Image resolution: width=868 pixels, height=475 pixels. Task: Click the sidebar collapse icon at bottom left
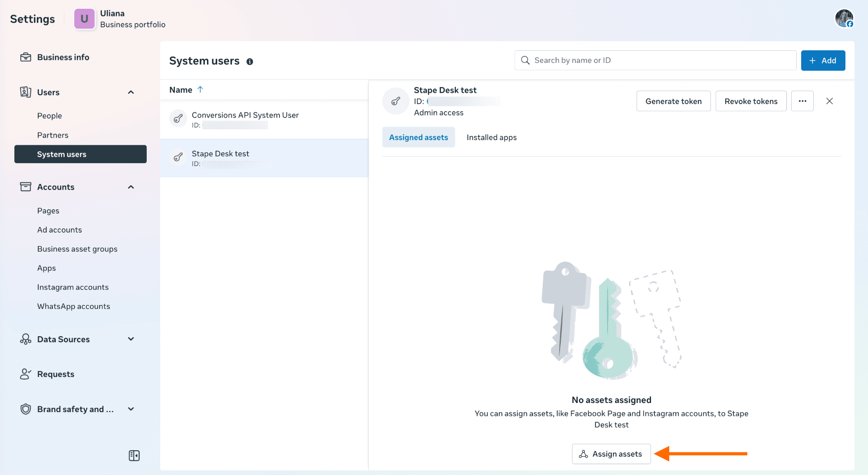pos(134,455)
